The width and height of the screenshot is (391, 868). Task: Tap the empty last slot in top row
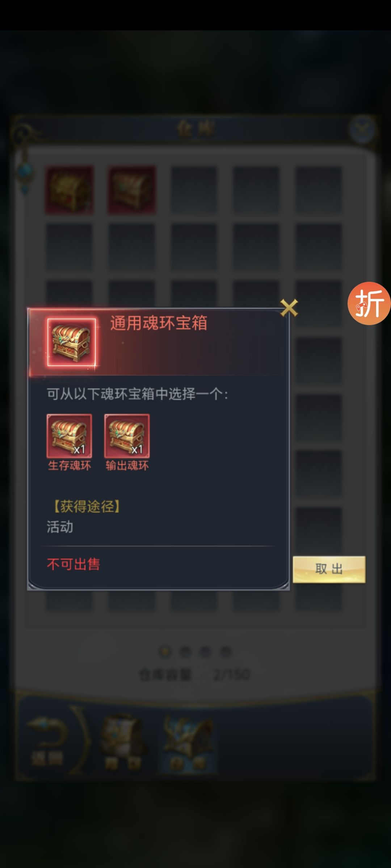[x=319, y=190]
